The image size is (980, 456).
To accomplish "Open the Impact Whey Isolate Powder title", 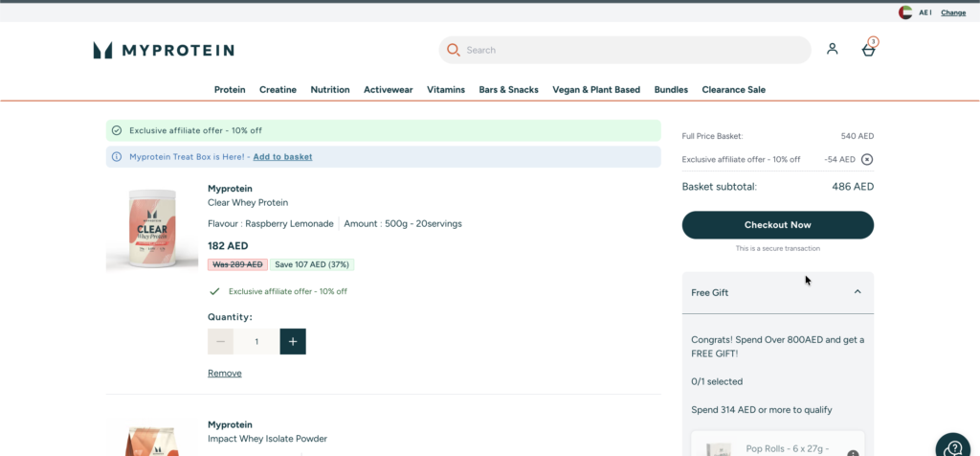I will click(x=268, y=439).
